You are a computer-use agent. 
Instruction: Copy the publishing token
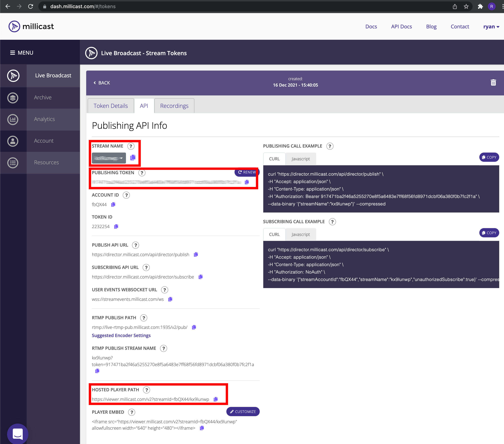click(247, 182)
